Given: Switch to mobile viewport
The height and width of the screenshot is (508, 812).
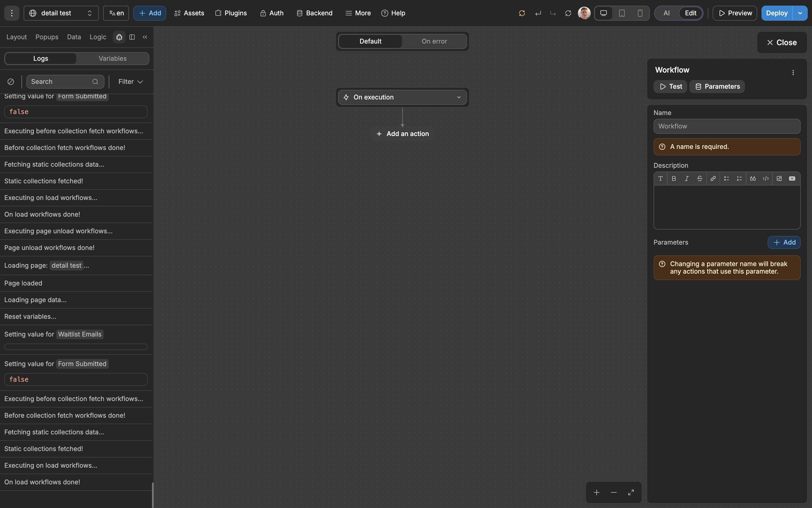Looking at the screenshot, I should pos(640,13).
